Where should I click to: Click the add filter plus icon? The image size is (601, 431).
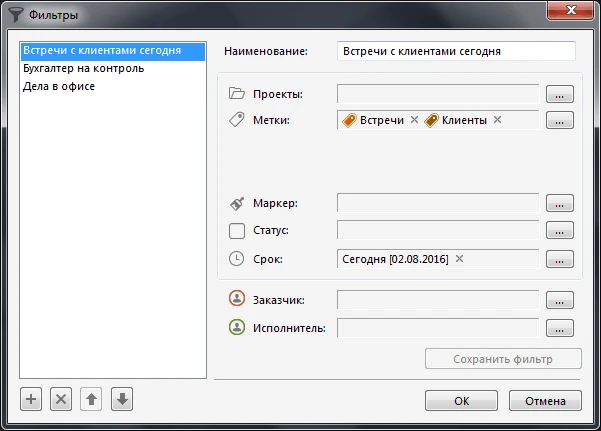31,399
